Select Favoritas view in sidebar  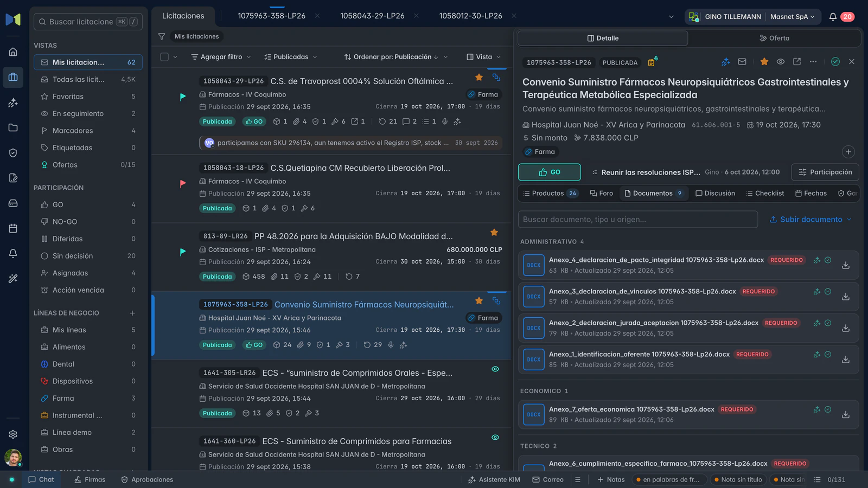pos(88,97)
